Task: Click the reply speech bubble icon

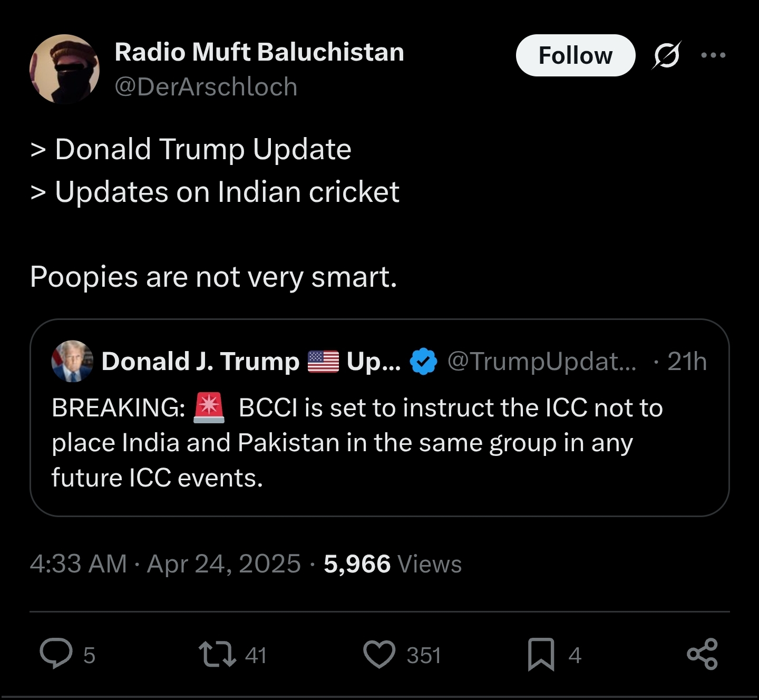Action: 56,654
